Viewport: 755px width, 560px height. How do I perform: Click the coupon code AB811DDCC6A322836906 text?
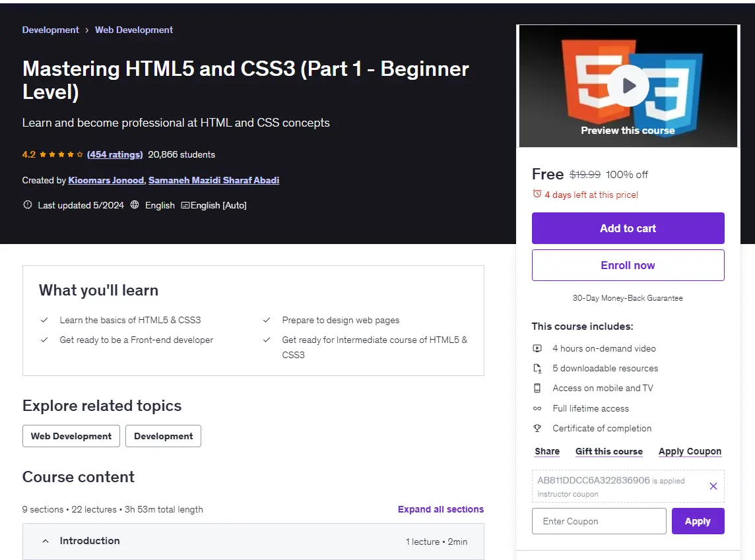tap(594, 480)
